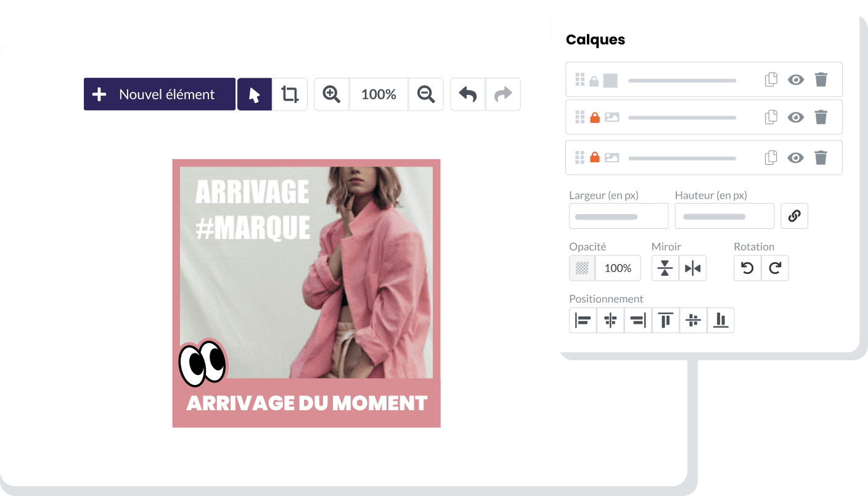Undo the last action

click(467, 94)
